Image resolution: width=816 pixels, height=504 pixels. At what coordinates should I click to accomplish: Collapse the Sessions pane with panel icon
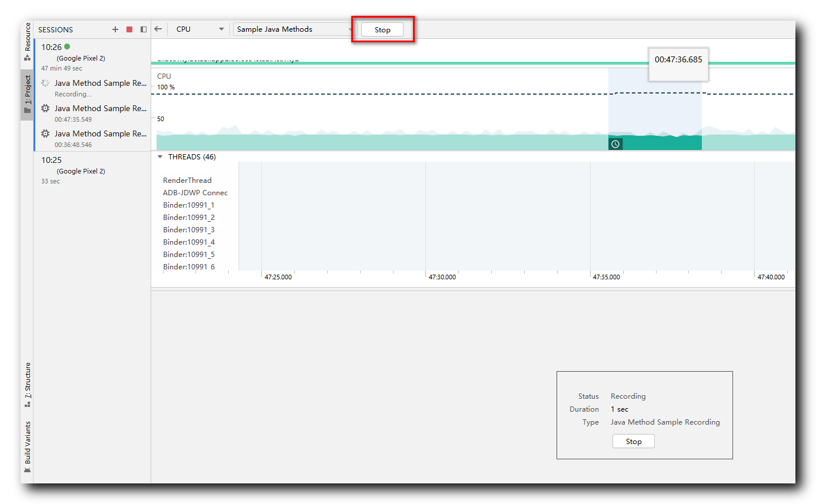[144, 29]
